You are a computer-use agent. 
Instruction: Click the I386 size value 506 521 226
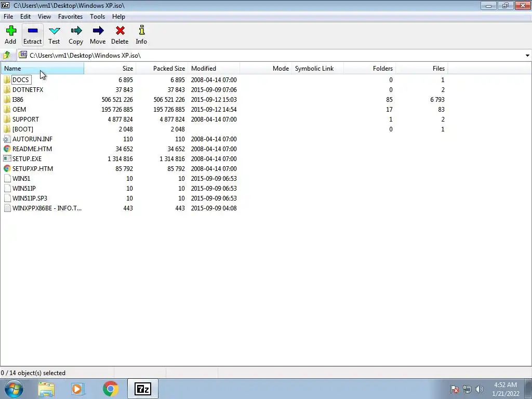117,99
